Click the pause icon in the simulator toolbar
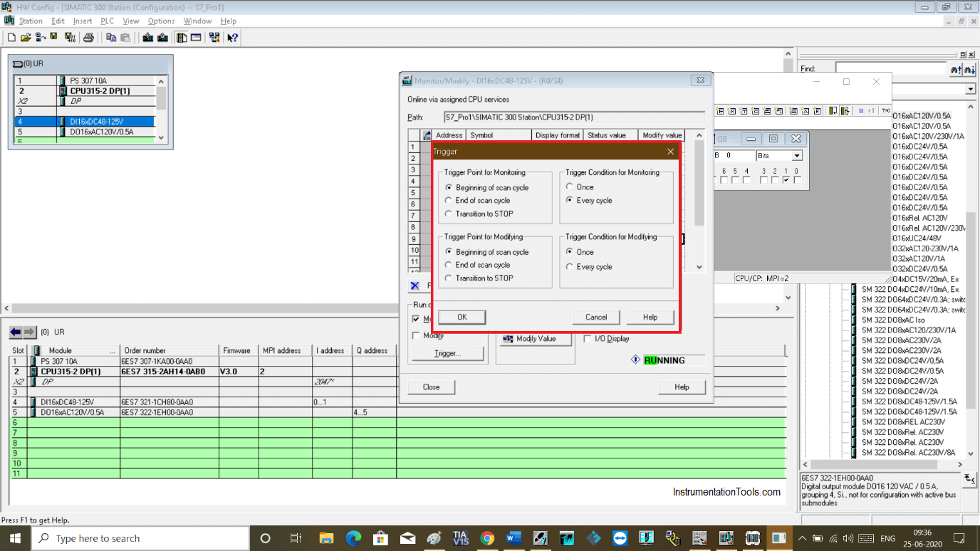 point(860,111)
